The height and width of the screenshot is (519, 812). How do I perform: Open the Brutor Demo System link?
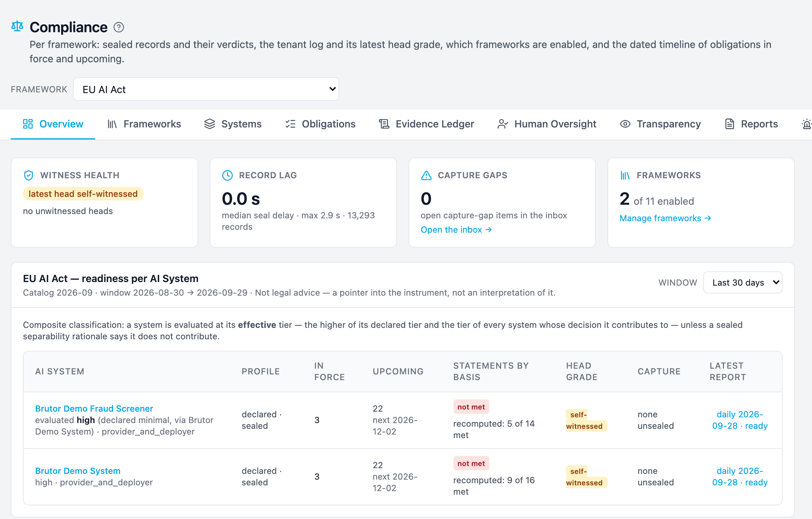pos(78,471)
